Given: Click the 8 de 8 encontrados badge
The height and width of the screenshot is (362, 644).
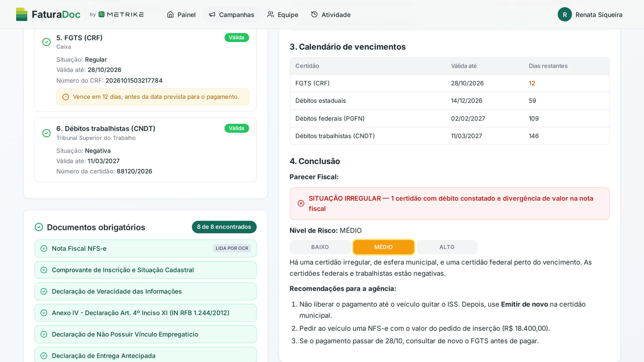Looking at the screenshot, I should coord(224,227).
